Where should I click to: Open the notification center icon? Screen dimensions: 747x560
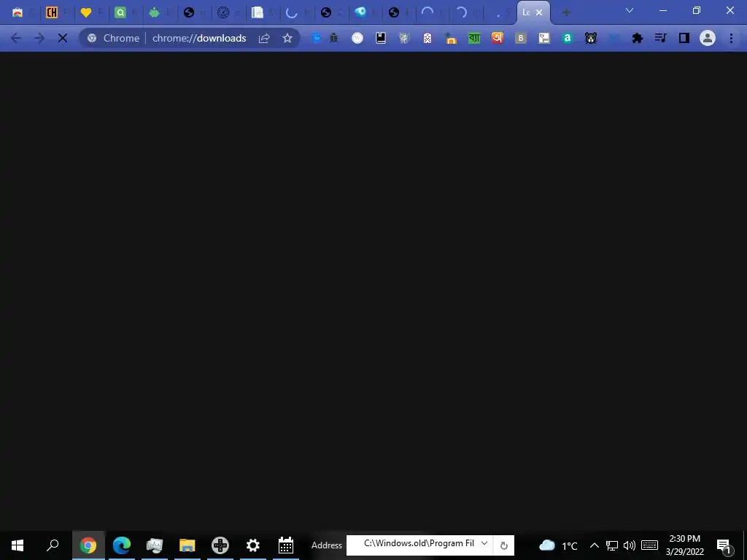click(x=724, y=546)
